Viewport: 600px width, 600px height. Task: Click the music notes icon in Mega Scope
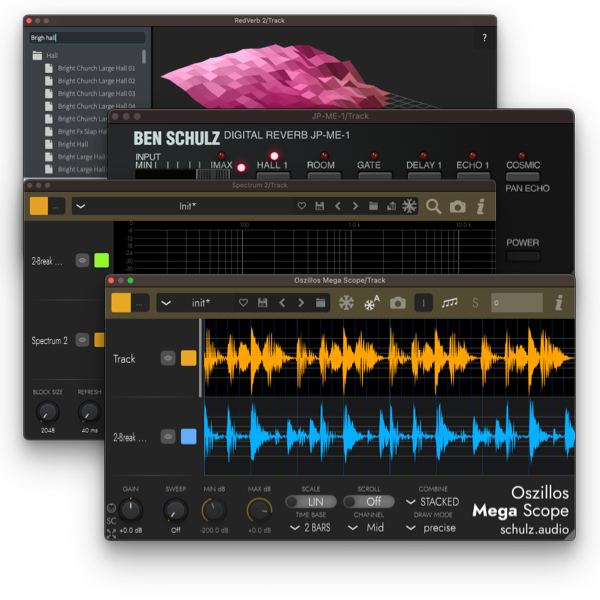coord(450,303)
